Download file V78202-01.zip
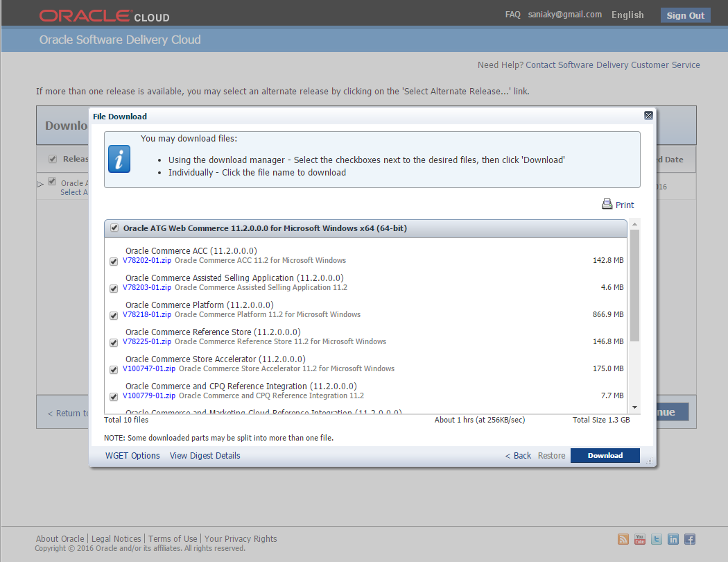Image resolution: width=728 pixels, height=562 pixels. [147, 261]
